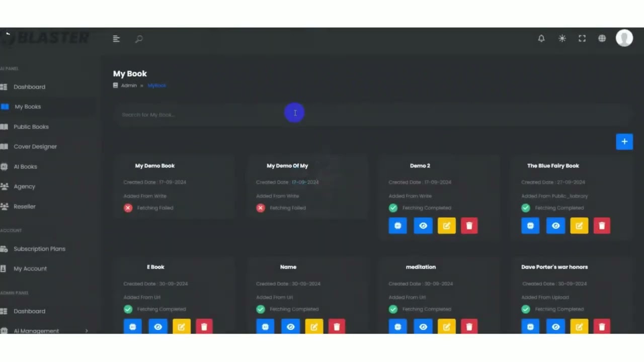View meditation book with eye icon
The image size is (644, 362).
(423, 326)
